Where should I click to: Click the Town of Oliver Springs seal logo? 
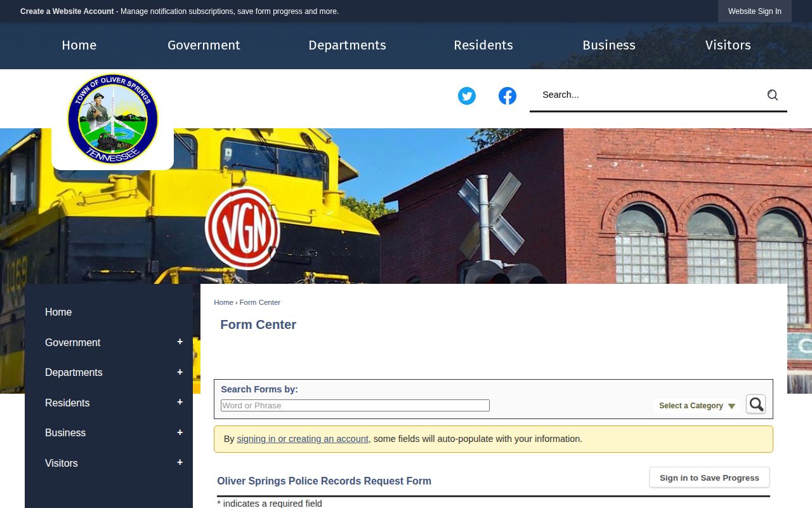pyautogui.click(x=113, y=119)
